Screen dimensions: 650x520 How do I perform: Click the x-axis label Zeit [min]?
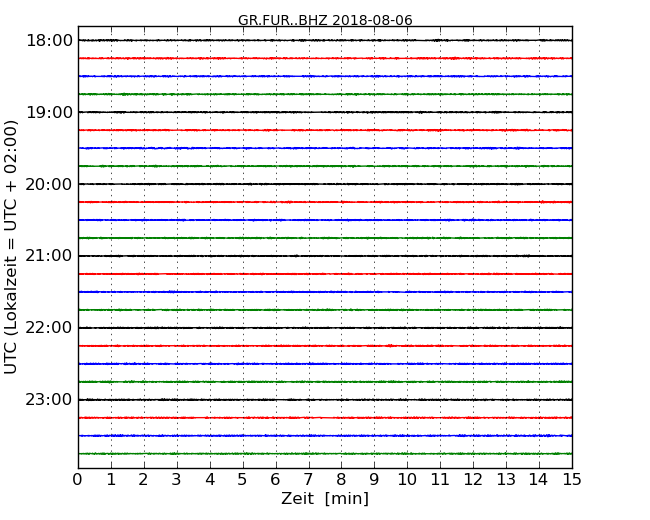(325, 498)
